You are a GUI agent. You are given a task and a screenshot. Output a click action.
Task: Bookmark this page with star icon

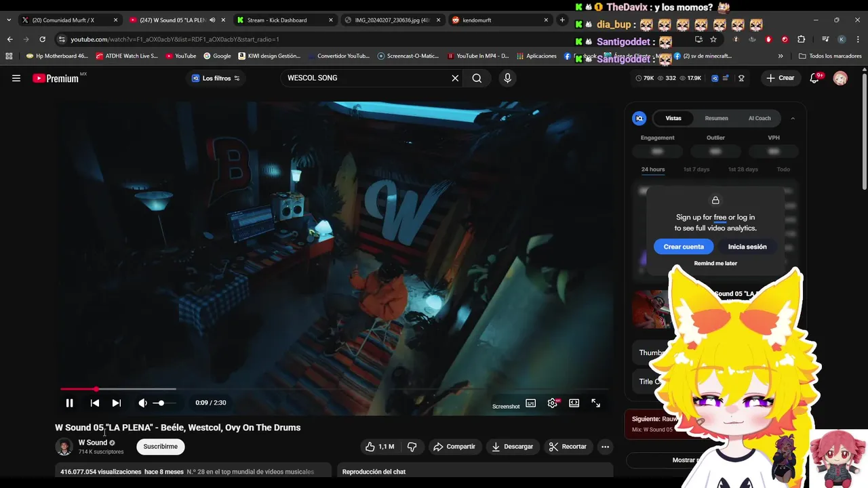(x=713, y=39)
